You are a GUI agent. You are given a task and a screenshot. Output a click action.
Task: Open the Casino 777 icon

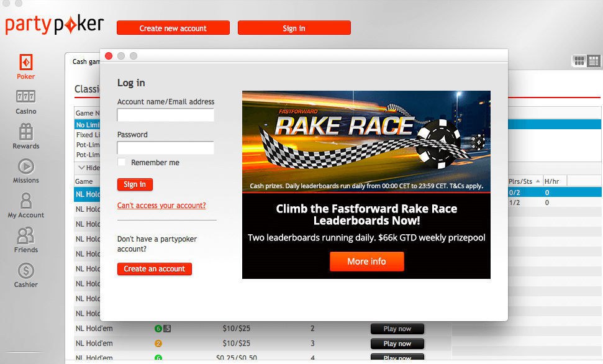[x=25, y=97]
